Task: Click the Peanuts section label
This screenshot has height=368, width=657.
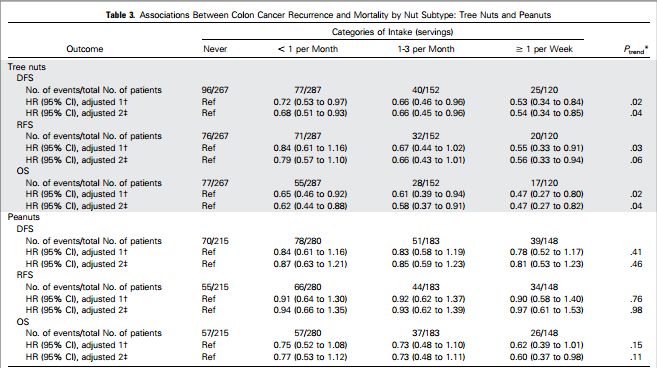Action: tap(24, 217)
